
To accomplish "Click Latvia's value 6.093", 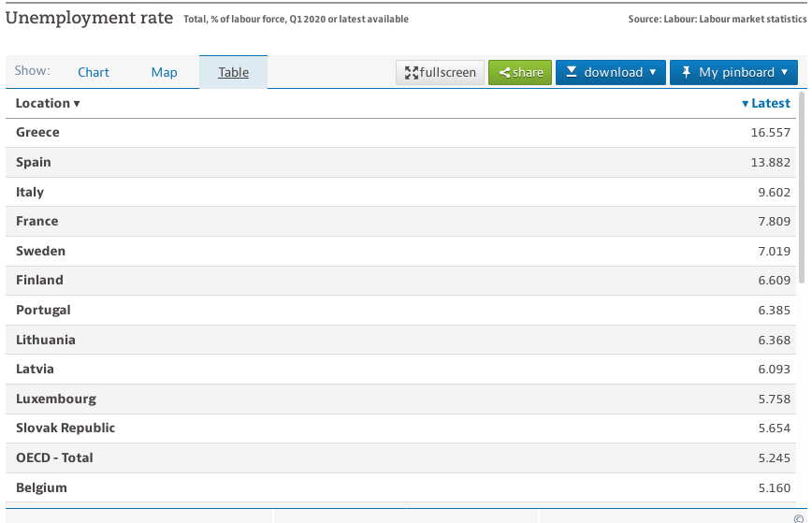I will tap(775, 370).
